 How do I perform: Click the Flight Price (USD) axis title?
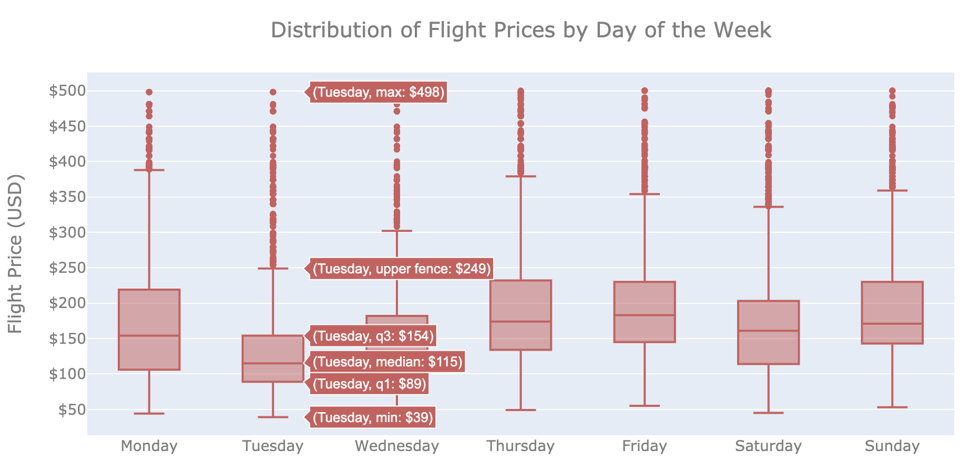16,253
